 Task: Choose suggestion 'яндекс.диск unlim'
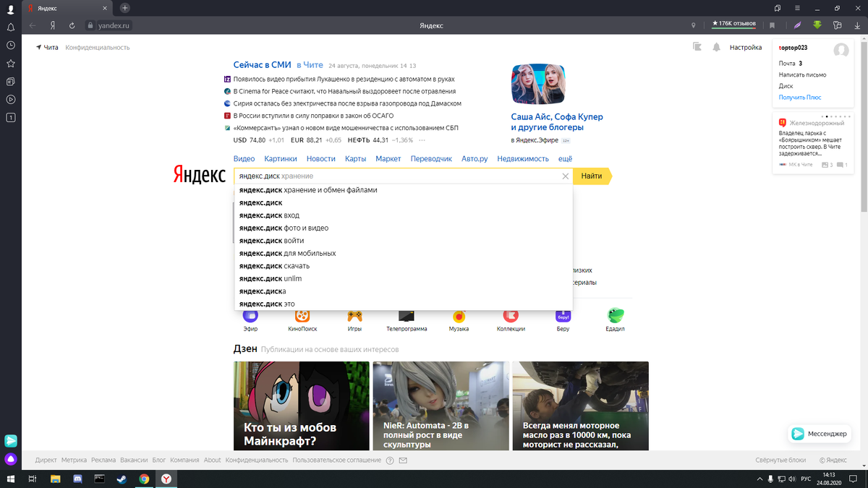404,278
